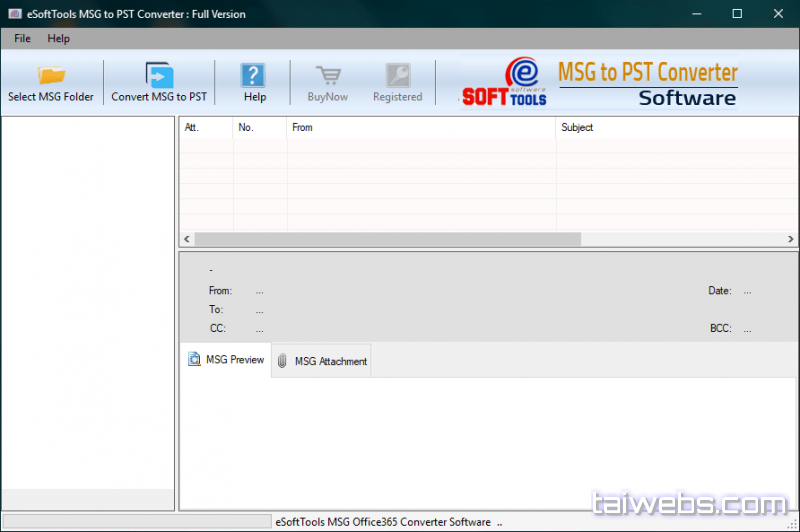Switch to the MSG Attachment tab
Viewport: 800px width, 532px height.
pos(322,361)
